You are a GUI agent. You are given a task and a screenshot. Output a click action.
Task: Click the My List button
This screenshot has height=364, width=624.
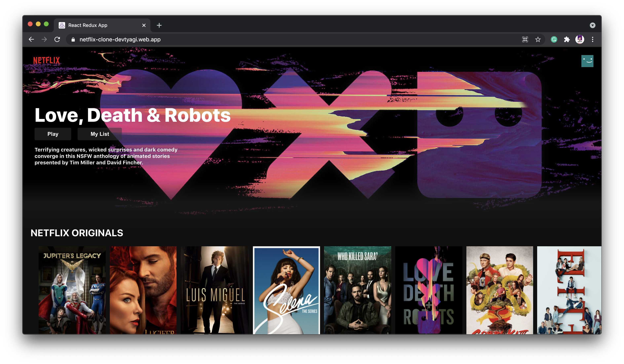(100, 134)
